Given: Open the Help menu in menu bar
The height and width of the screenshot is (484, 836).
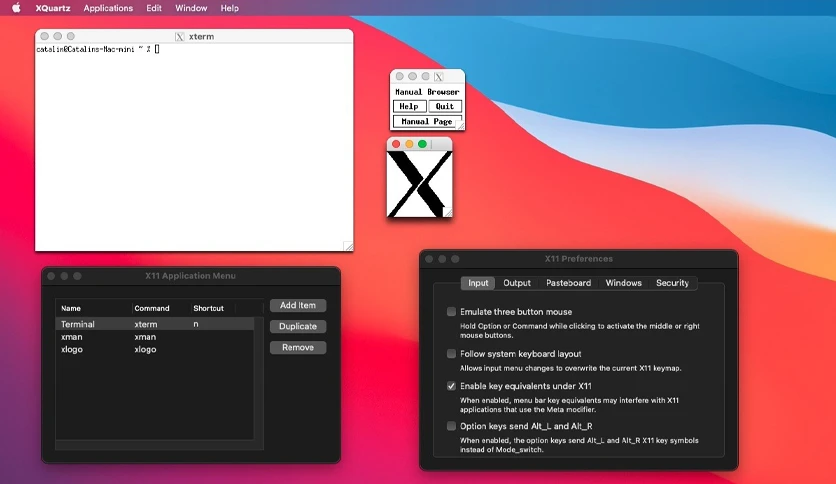Looking at the screenshot, I should 230,8.
